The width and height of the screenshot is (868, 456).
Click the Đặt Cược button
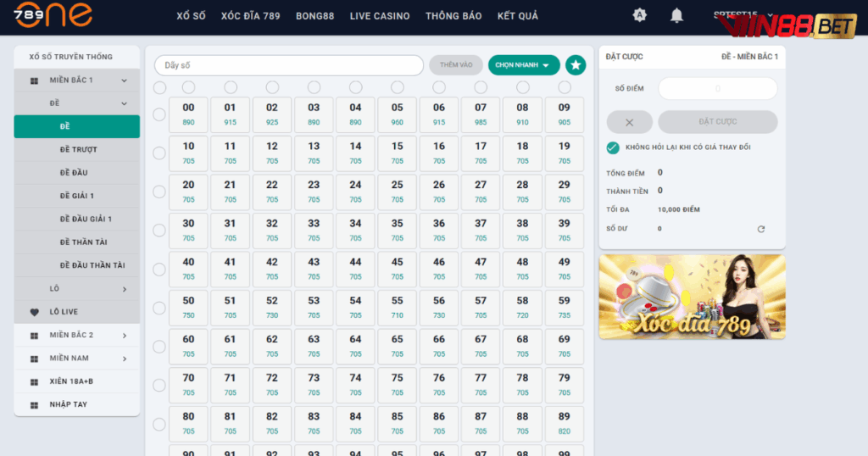717,122
